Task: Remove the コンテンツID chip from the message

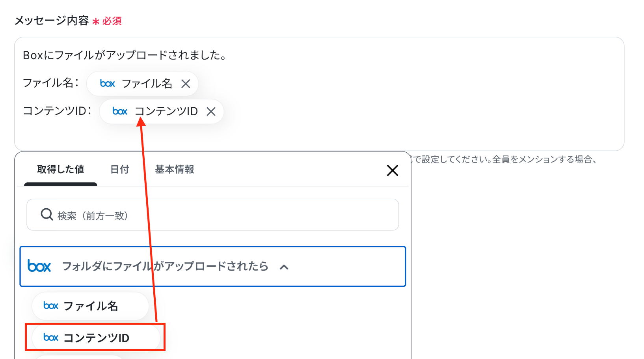Action: [211, 112]
